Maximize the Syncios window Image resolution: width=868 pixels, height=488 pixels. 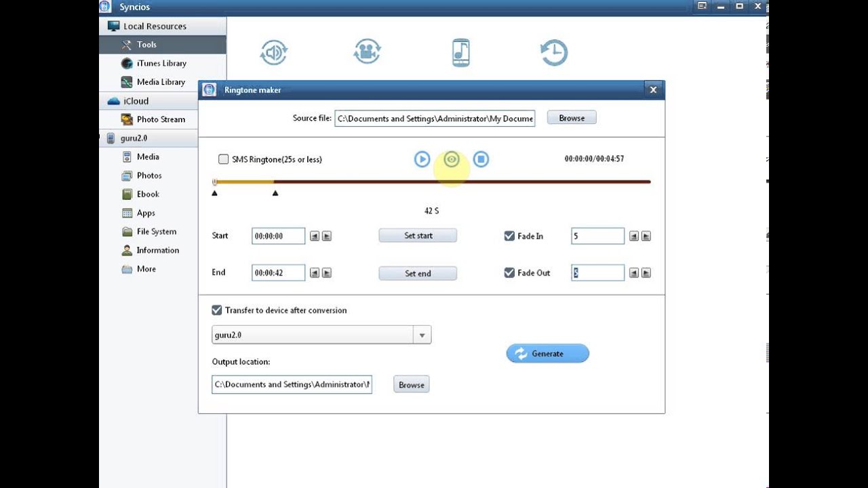pos(739,6)
